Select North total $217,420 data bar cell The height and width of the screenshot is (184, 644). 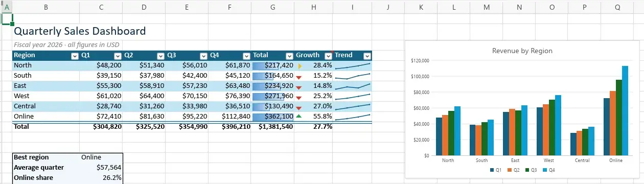pos(273,65)
